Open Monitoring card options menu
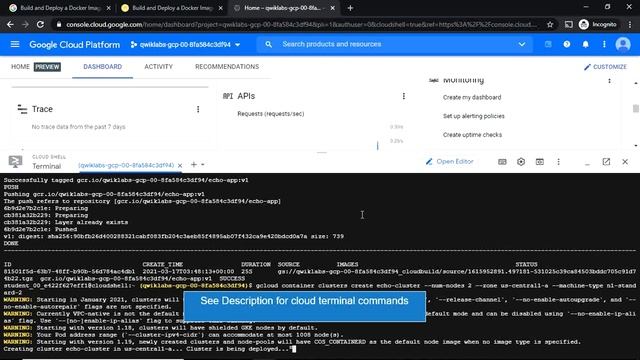Viewport: 640px width, 360px height. tap(609, 81)
